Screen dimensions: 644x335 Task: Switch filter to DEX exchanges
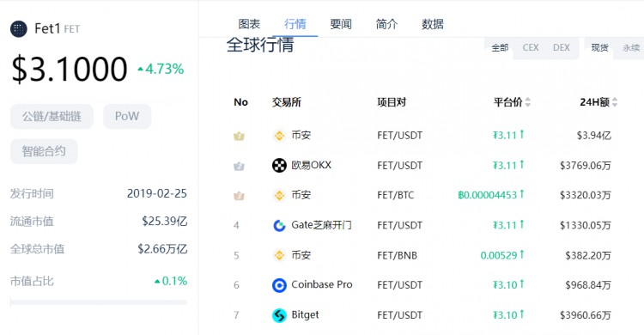561,48
